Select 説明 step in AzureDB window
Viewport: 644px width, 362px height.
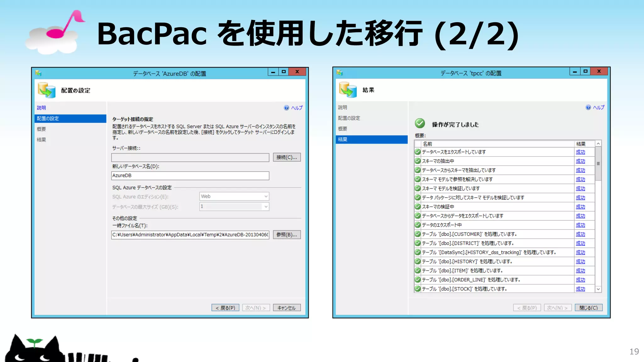(x=41, y=108)
